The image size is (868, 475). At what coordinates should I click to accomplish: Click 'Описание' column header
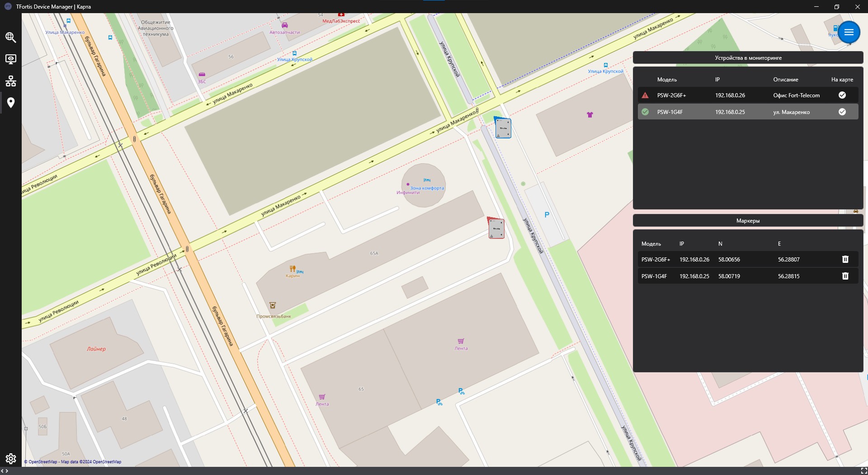pos(786,80)
